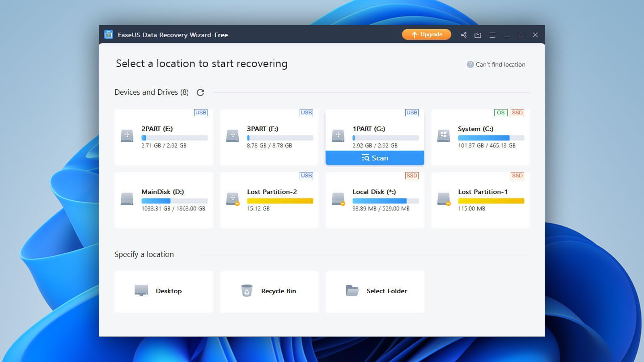Click the 1PART (G:) drive name

pos(369,129)
